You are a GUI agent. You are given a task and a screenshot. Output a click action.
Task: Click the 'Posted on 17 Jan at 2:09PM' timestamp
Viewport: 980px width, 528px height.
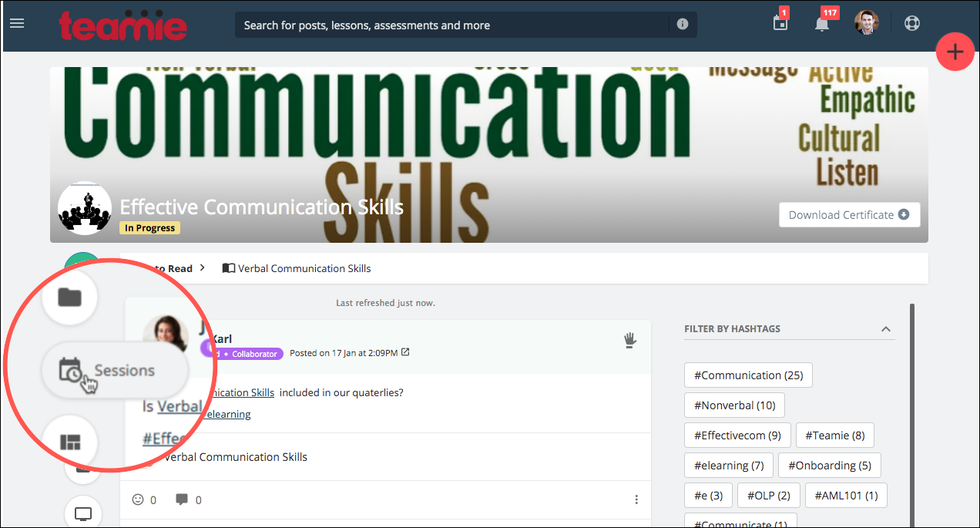coord(344,353)
